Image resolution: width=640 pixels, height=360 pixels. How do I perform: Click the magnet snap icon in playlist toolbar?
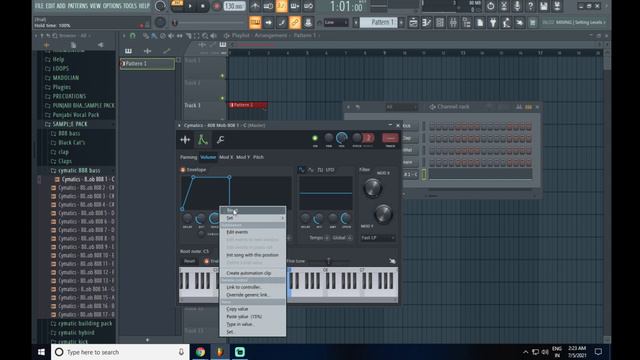[133, 36]
